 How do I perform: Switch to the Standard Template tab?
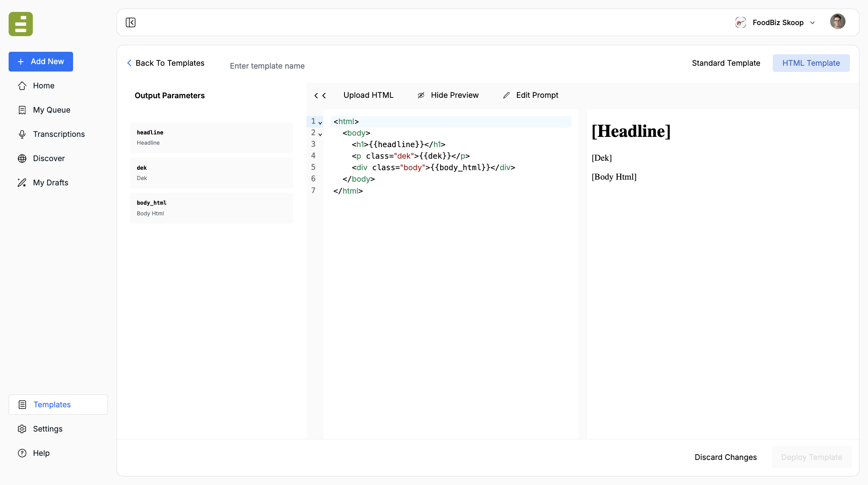(x=726, y=63)
